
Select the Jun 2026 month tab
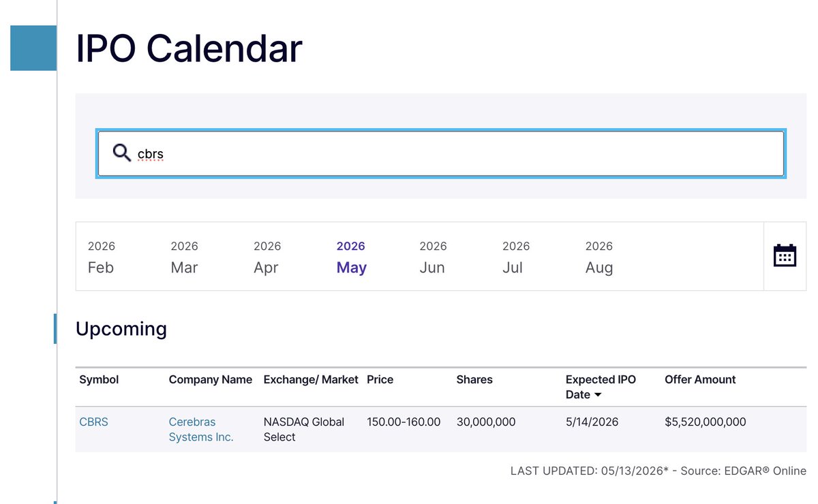click(433, 257)
